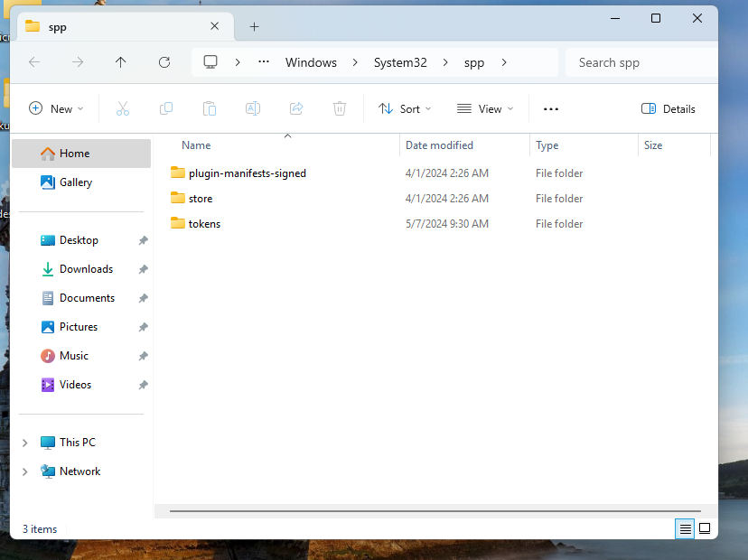Click chevron after spp in breadcrumb
Viewport: 748px width, 560px height.
point(504,62)
